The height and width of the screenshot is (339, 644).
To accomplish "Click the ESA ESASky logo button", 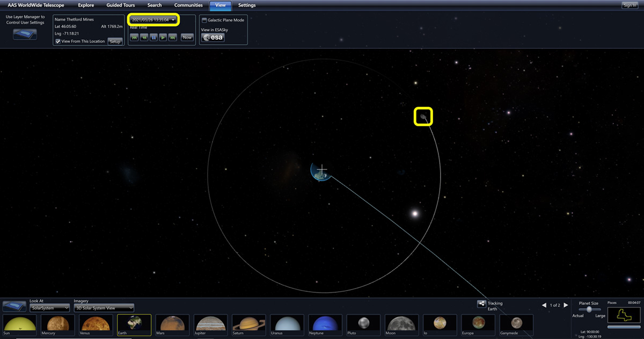I will pyautogui.click(x=213, y=38).
